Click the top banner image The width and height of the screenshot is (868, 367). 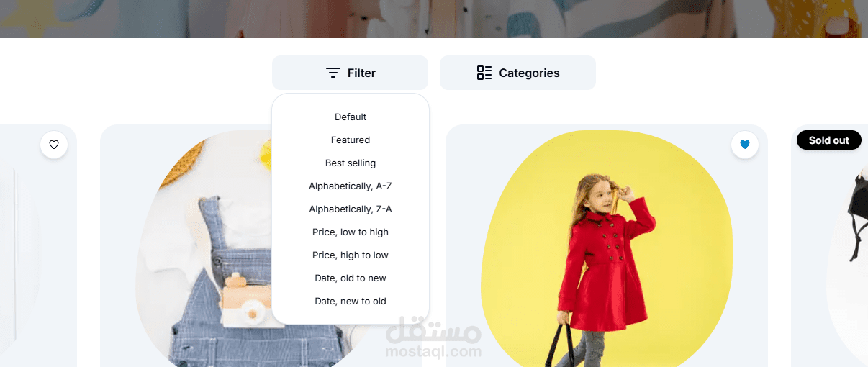pos(434,19)
